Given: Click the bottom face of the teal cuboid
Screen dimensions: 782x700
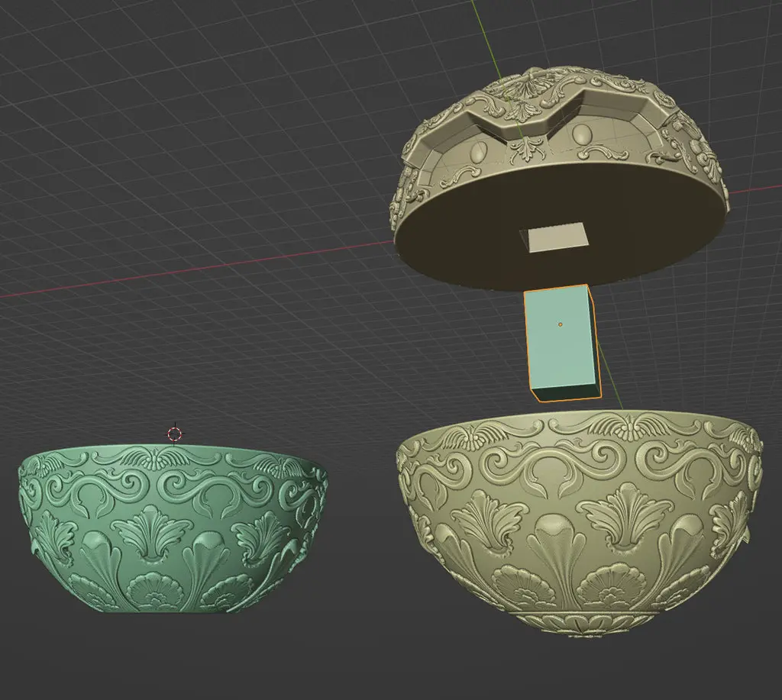Looking at the screenshot, I should [566, 392].
